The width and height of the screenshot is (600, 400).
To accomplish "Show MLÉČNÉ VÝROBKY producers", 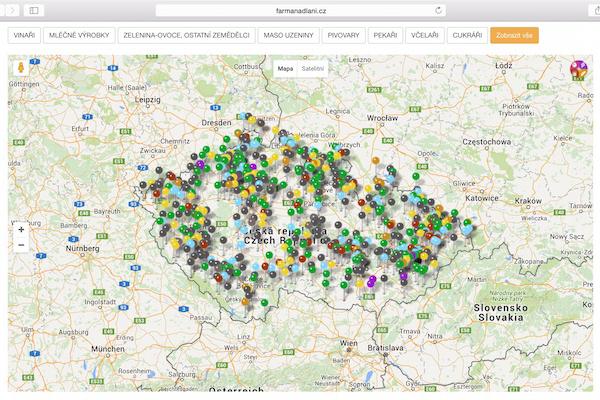I will (78, 35).
